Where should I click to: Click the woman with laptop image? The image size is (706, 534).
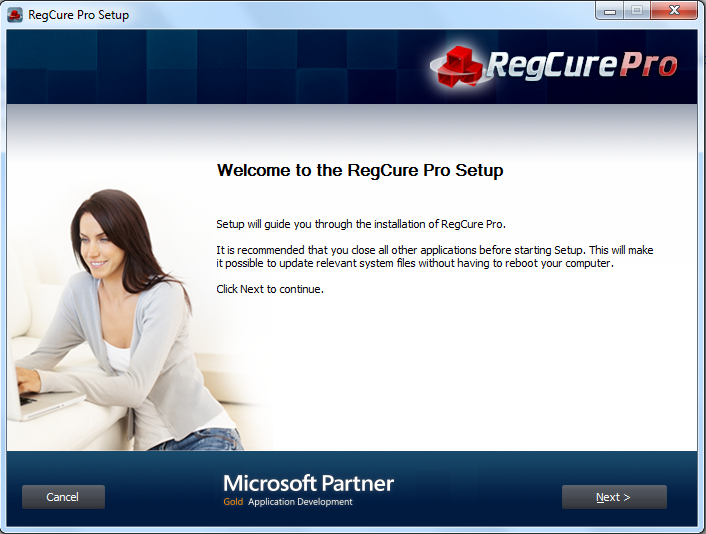126,320
